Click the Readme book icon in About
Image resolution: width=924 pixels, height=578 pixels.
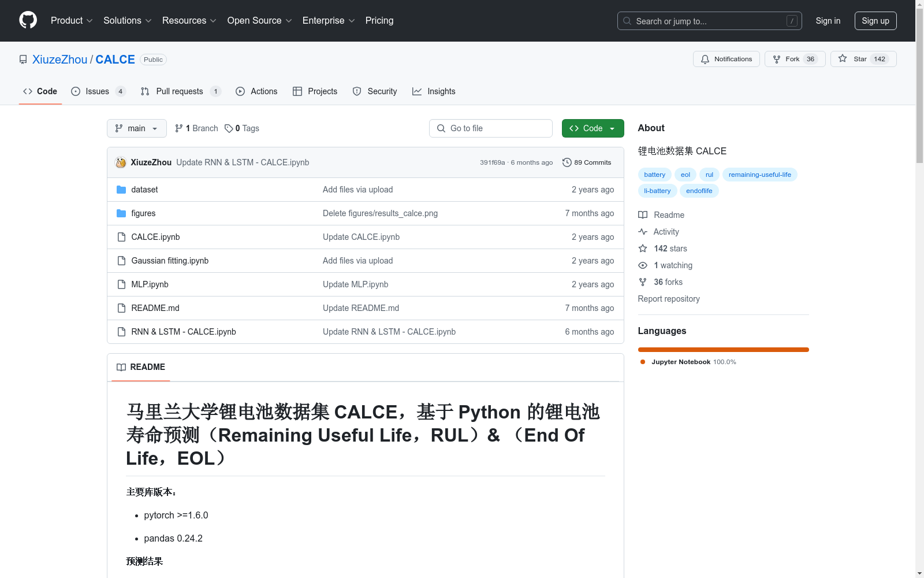tap(643, 215)
